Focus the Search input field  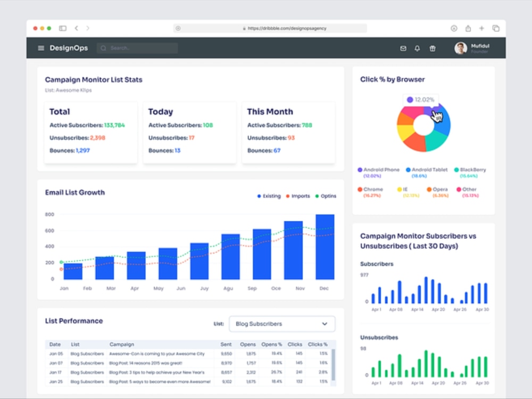pyautogui.click(x=137, y=48)
